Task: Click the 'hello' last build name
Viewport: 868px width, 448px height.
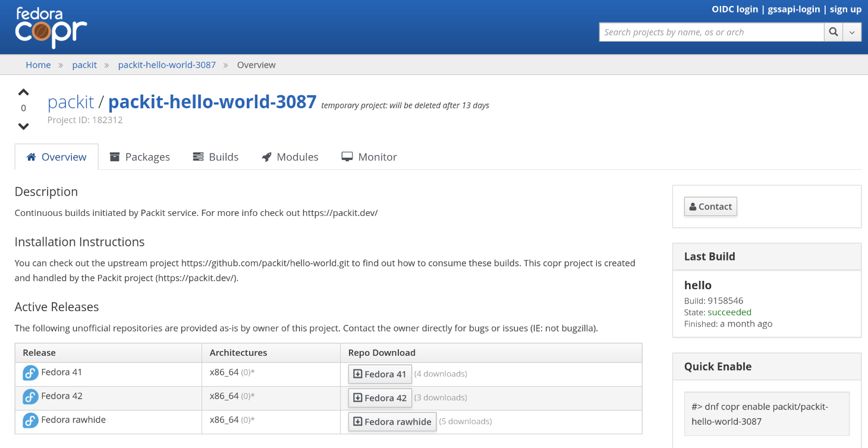Action: coord(698,285)
